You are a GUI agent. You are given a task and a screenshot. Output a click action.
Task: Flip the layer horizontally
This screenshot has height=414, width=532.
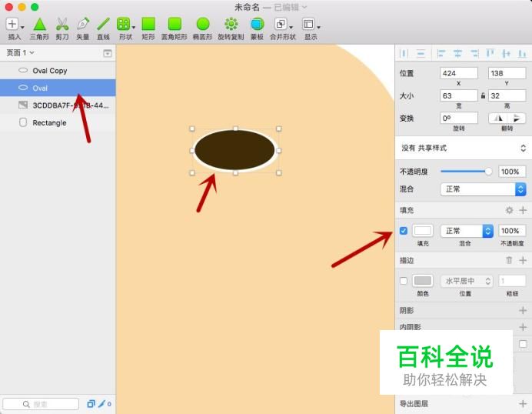[x=498, y=119]
